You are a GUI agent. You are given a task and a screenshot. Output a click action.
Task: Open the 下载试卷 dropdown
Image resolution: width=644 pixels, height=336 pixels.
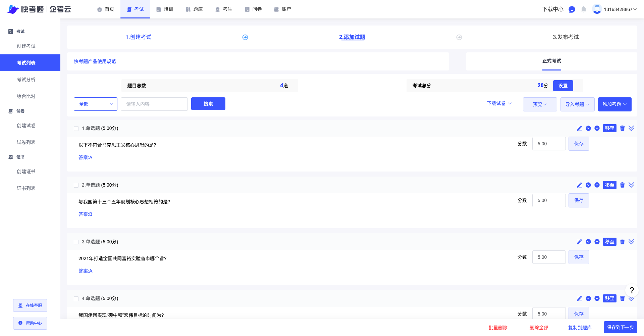coord(499,103)
